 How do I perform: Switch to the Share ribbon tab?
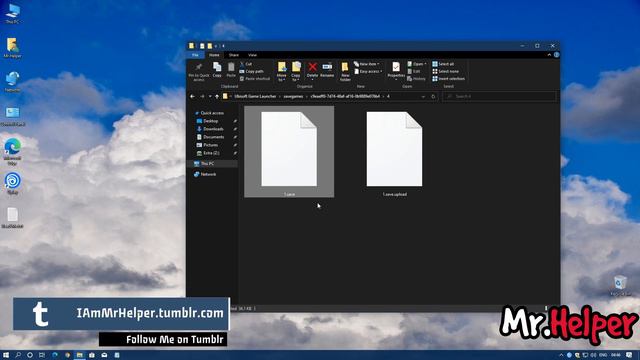click(234, 55)
